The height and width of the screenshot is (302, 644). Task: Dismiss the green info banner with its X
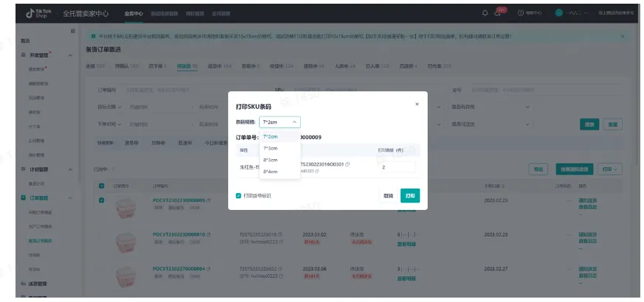click(x=623, y=37)
